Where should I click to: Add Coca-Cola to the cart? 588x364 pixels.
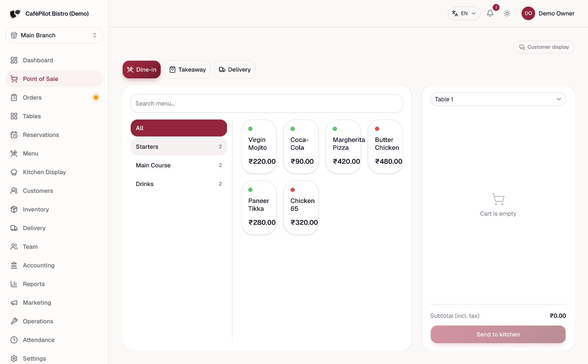point(301,147)
